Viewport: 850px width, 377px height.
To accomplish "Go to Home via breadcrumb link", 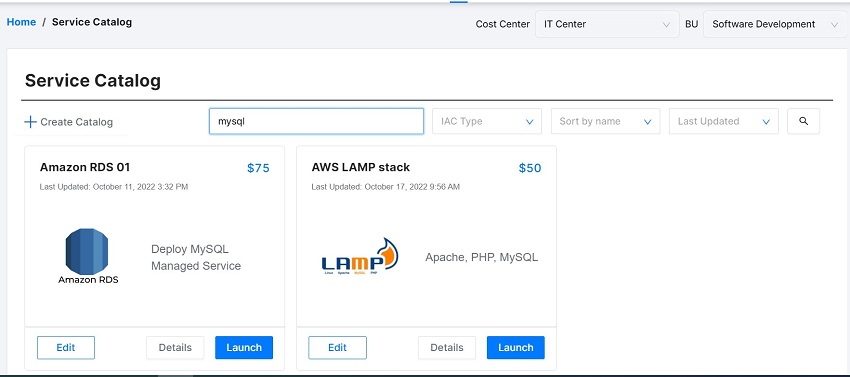I will coord(21,22).
